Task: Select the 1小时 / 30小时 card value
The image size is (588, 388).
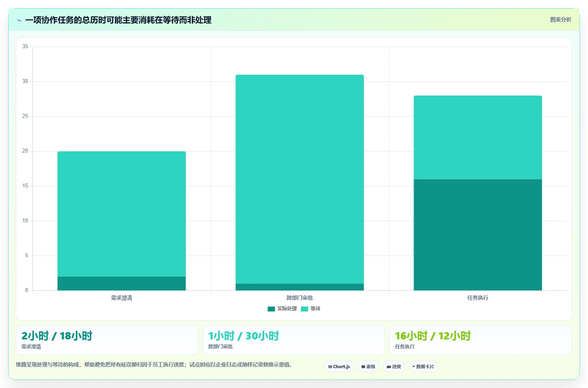Action: [244, 336]
